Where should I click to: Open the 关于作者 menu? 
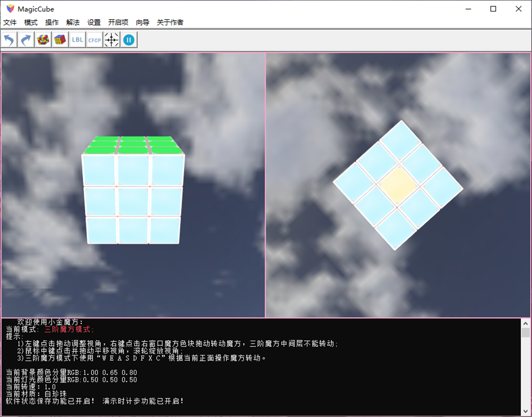170,22
